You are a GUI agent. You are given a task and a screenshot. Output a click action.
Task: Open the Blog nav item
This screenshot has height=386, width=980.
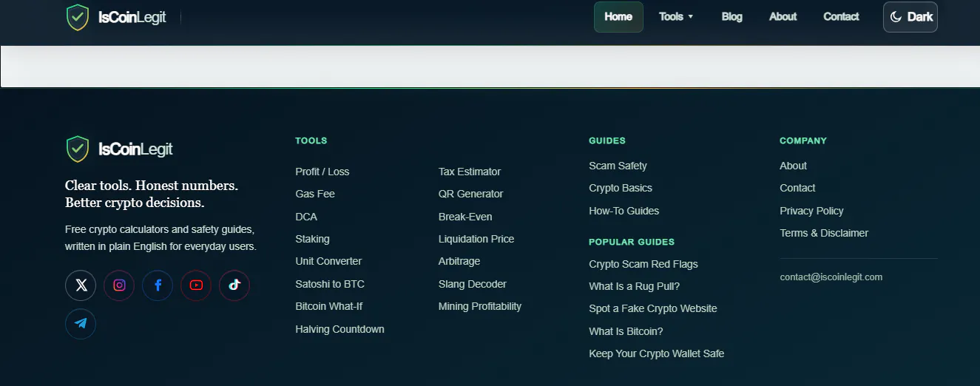pyautogui.click(x=731, y=17)
